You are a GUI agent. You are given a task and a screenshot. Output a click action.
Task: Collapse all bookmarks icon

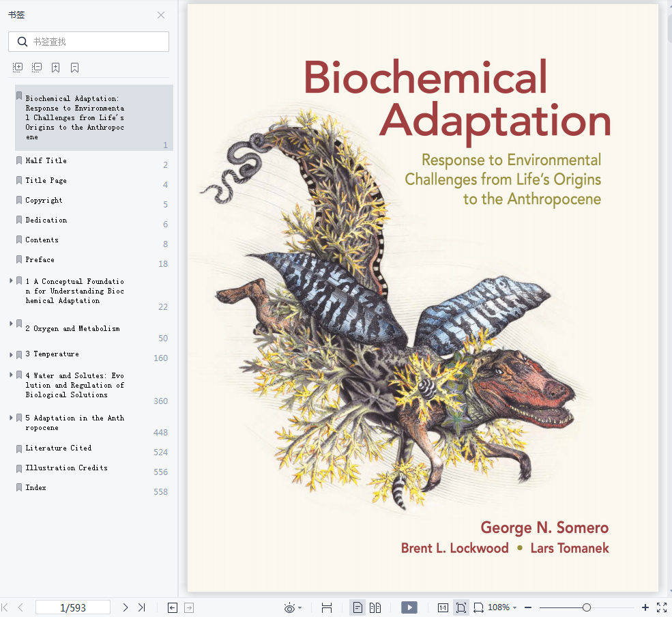(37, 68)
